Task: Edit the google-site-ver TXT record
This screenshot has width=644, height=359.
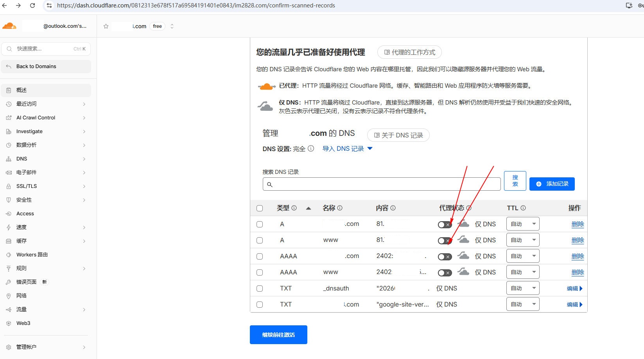Action: tap(575, 305)
